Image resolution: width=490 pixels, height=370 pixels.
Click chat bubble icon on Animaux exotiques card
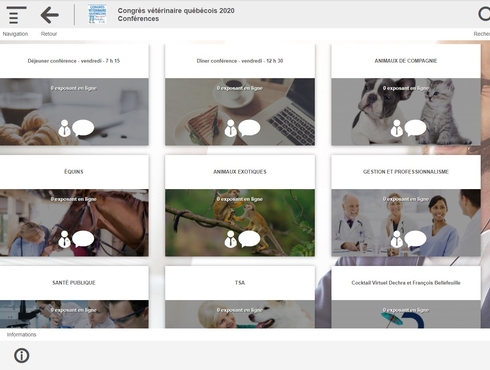tap(249, 239)
